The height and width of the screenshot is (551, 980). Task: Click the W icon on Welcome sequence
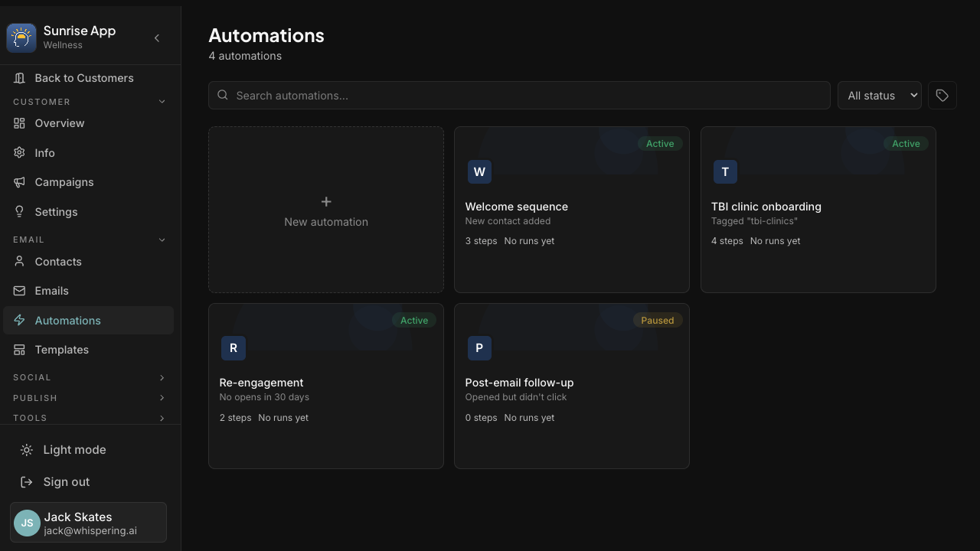point(479,171)
